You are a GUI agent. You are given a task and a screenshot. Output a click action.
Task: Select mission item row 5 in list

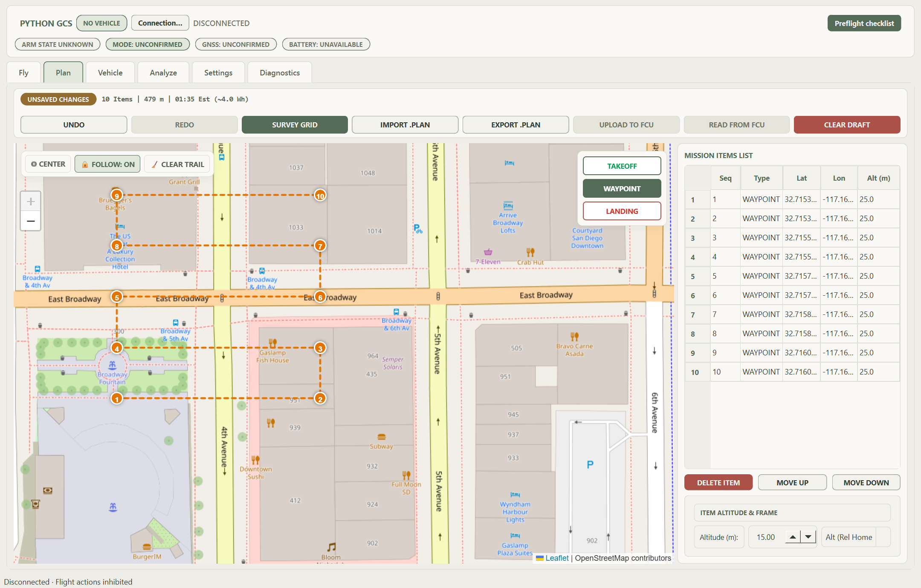(x=792, y=276)
